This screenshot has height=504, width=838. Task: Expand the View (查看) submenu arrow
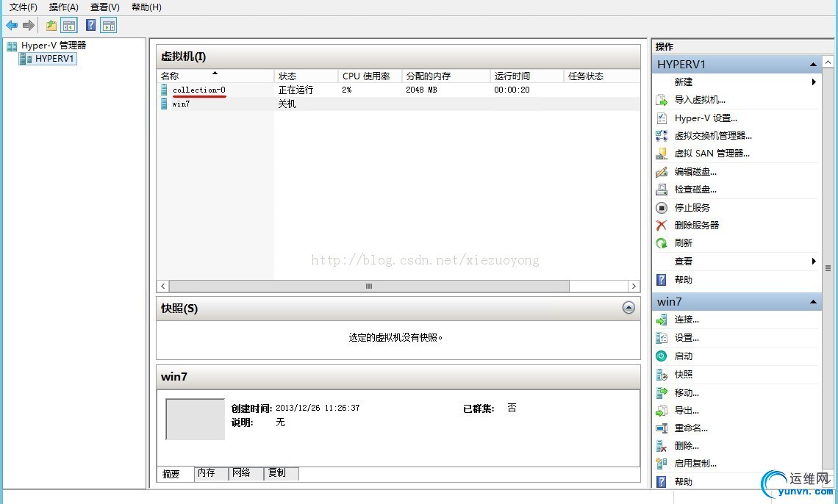[x=814, y=261]
